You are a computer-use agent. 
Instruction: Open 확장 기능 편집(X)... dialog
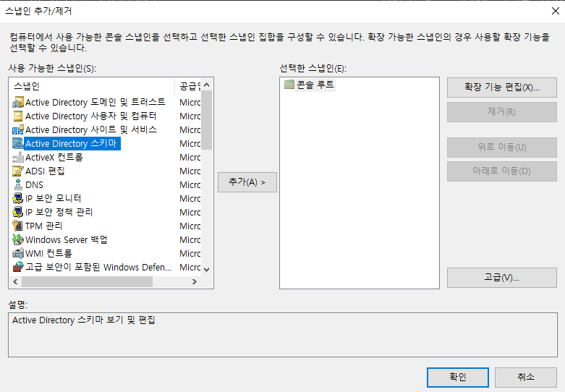click(502, 88)
